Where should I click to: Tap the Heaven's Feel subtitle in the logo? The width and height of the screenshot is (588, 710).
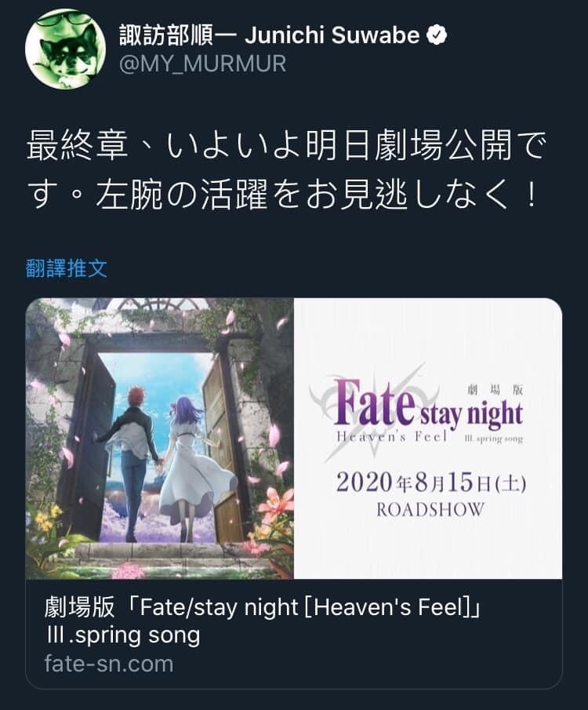tap(391, 437)
